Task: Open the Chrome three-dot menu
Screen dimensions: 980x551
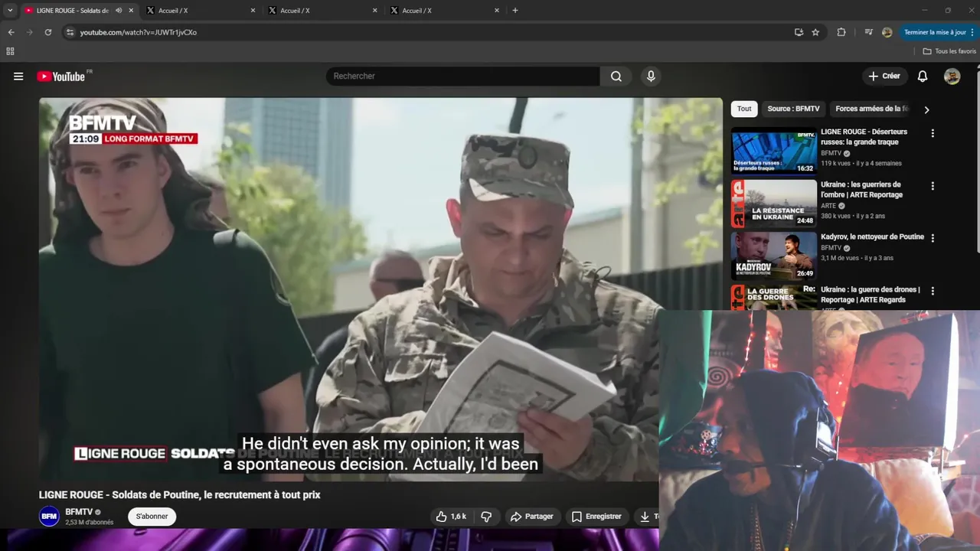Action: (x=972, y=32)
